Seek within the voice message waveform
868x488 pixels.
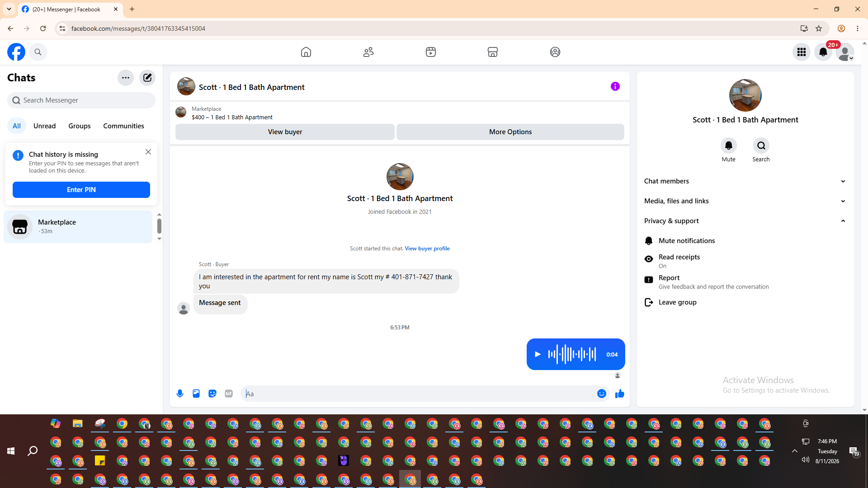click(x=572, y=354)
